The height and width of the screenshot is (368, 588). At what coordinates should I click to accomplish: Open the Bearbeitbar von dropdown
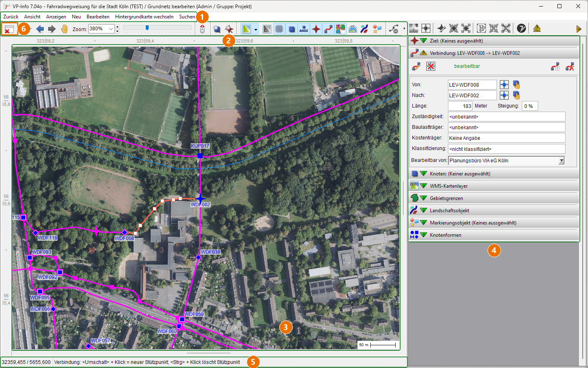coord(561,161)
